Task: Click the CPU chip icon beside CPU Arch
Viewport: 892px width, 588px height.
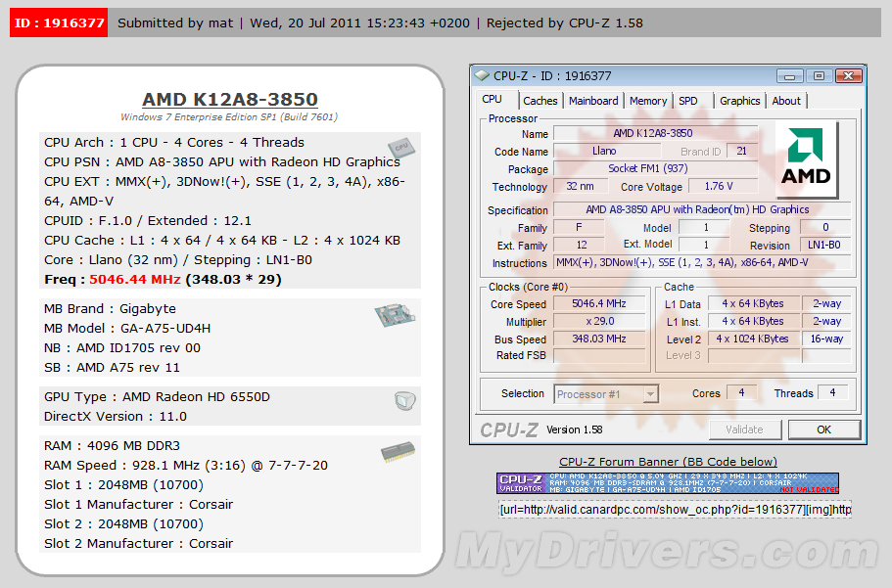Action: [401, 148]
